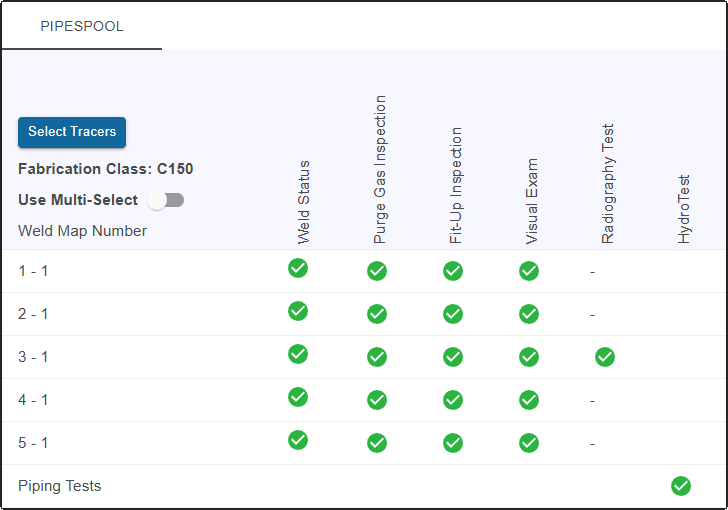Click Visual Exam checkmark for weld 5 - 1
Screen dimensions: 728x510
pyautogui.click(x=529, y=443)
